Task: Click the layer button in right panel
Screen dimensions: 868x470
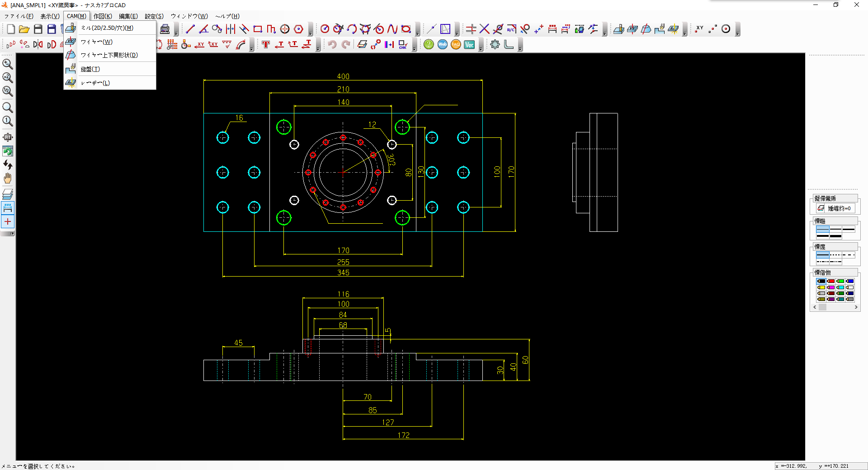Action: coord(835,208)
